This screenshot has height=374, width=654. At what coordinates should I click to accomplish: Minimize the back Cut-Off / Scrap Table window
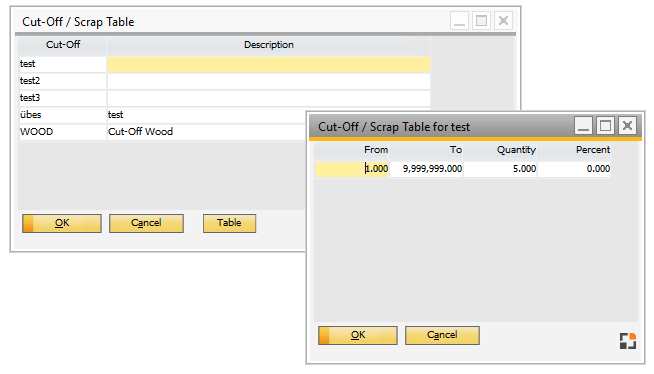459,20
